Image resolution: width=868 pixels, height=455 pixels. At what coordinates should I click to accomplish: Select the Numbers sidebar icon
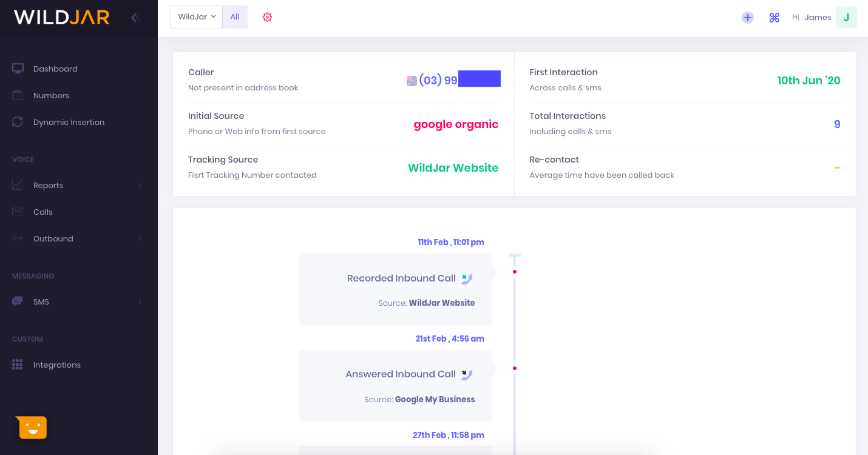pyautogui.click(x=17, y=95)
